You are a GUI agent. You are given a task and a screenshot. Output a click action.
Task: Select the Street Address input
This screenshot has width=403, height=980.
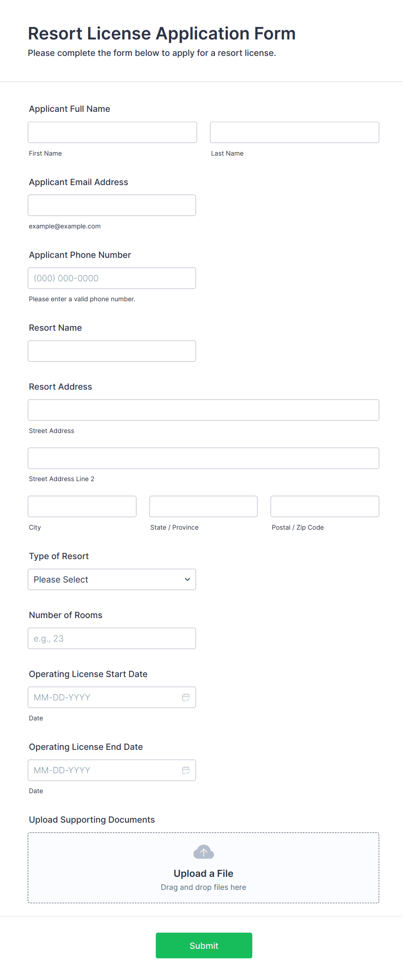(x=204, y=410)
